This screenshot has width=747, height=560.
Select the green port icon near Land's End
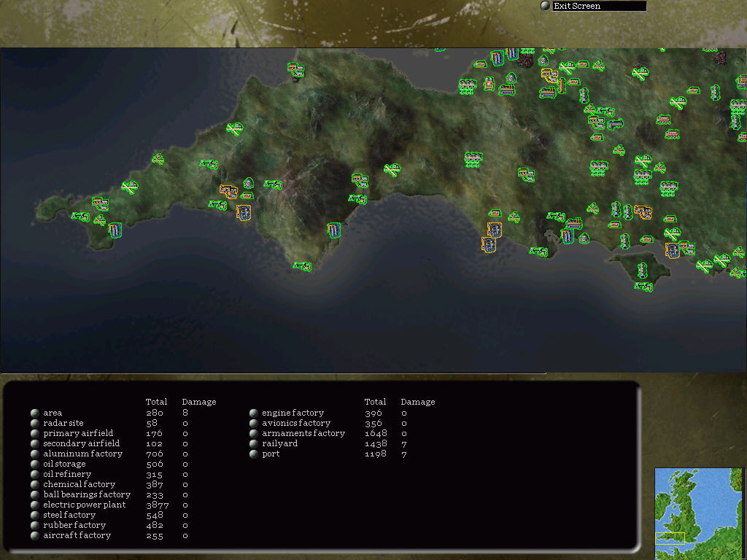tap(115, 230)
